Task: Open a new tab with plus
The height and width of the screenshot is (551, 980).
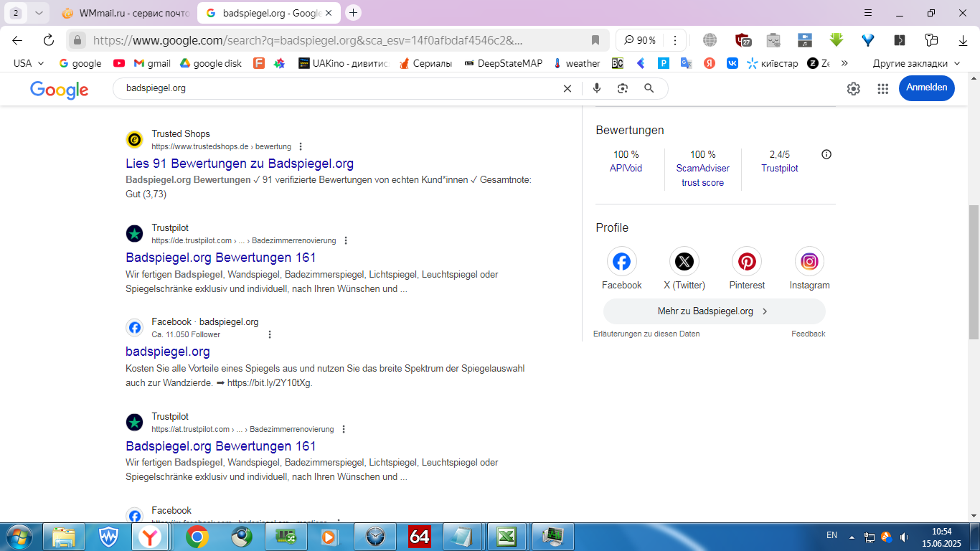Action: (353, 13)
